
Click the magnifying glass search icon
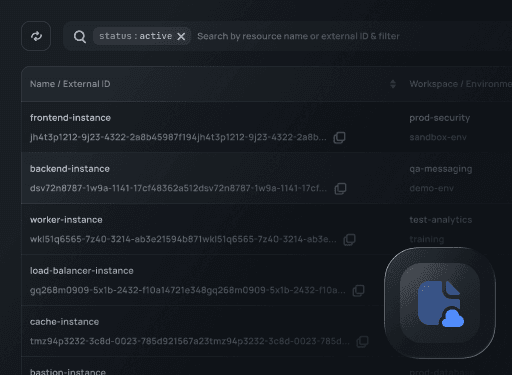(80, 36)
